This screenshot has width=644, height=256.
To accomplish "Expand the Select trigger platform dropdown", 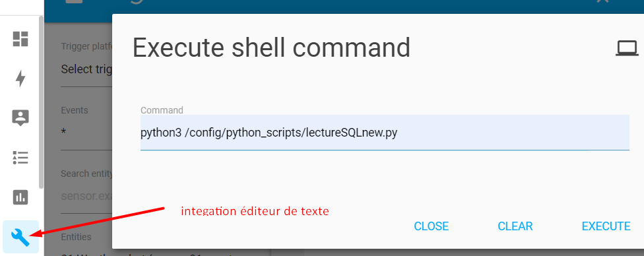I will coord(86,69).
